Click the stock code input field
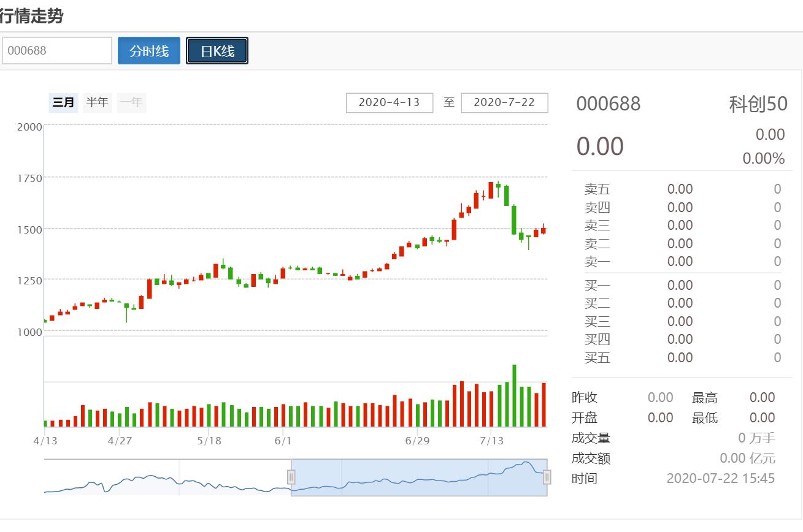This screenshot has width=803, height=532. click(x=57, y=51)
